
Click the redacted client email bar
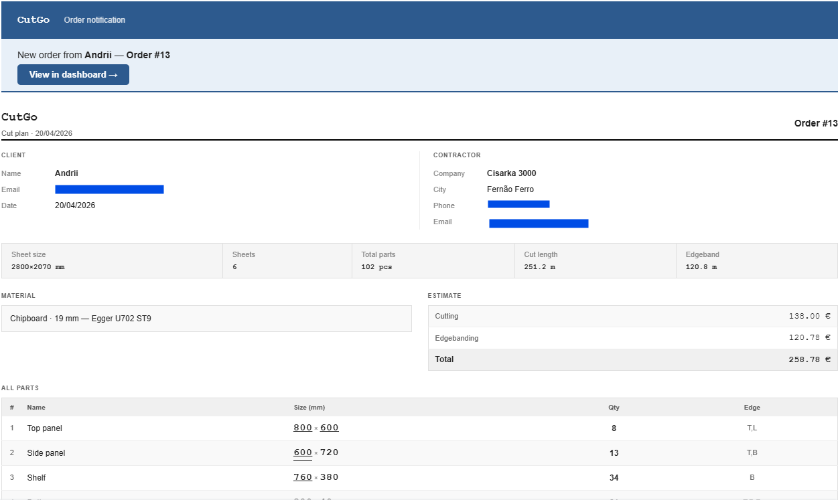click(x=109, y=189)
